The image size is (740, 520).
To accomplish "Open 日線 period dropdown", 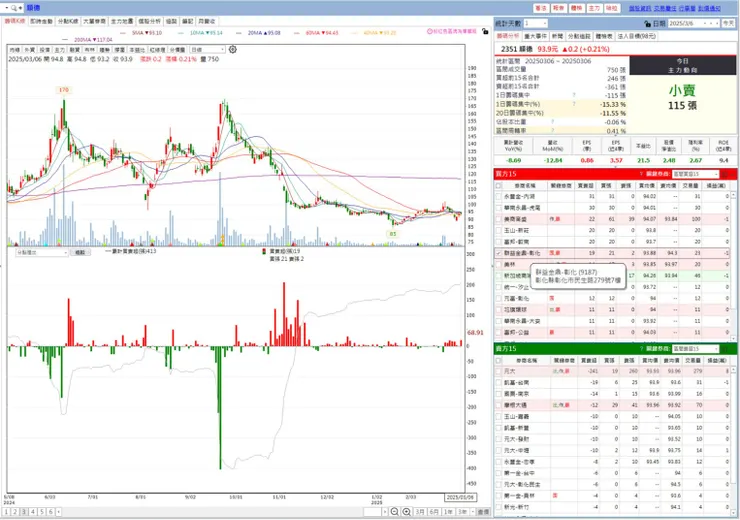I will (207, 50).
